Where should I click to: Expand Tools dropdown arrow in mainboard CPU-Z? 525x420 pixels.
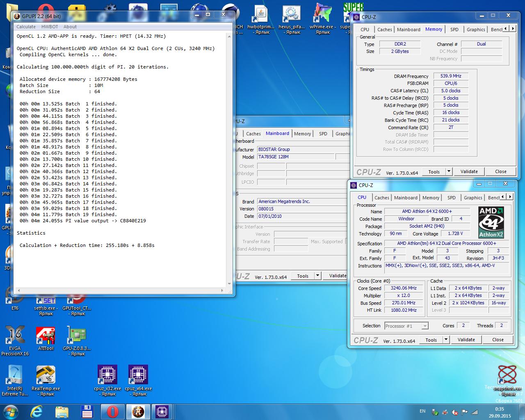pyautogui.click(x=317, y=276)
